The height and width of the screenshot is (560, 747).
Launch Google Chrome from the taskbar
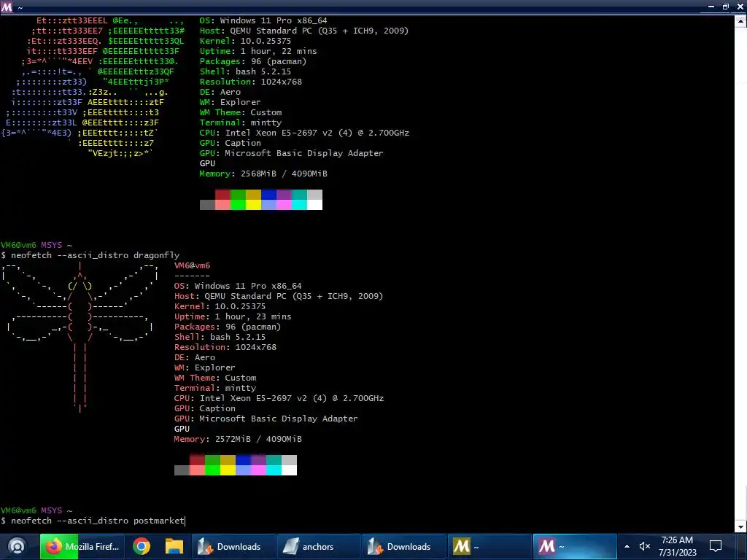pos(142,547)
